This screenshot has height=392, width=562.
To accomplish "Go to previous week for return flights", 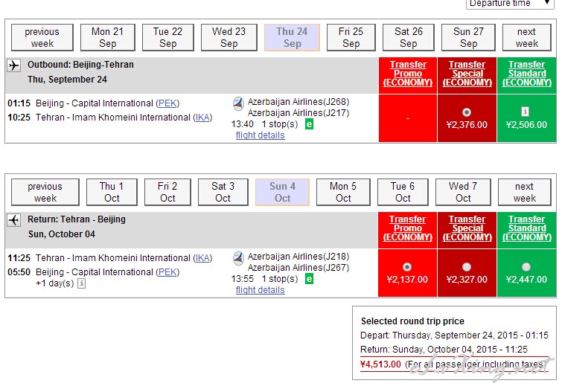I will (45, 192).
